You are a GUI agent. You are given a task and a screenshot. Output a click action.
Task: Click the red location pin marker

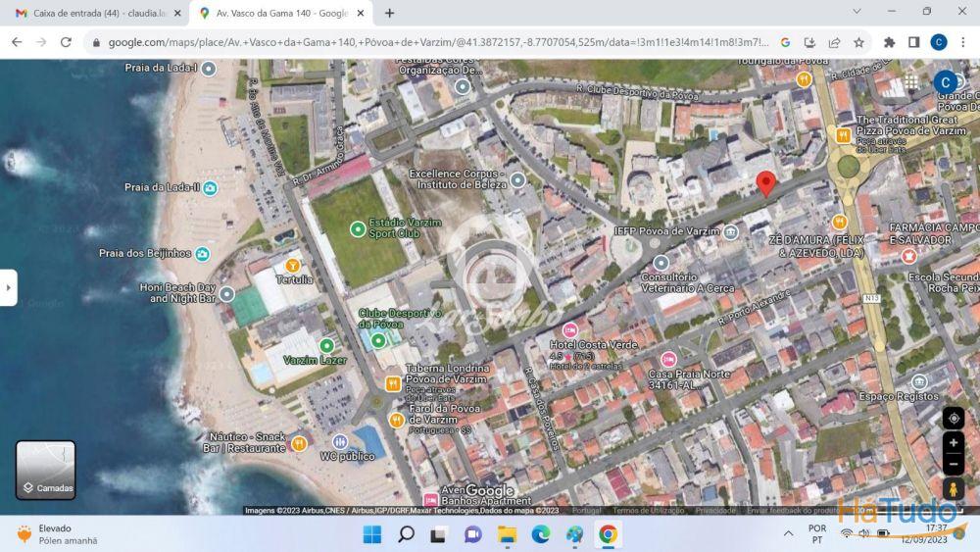point(766,183)
